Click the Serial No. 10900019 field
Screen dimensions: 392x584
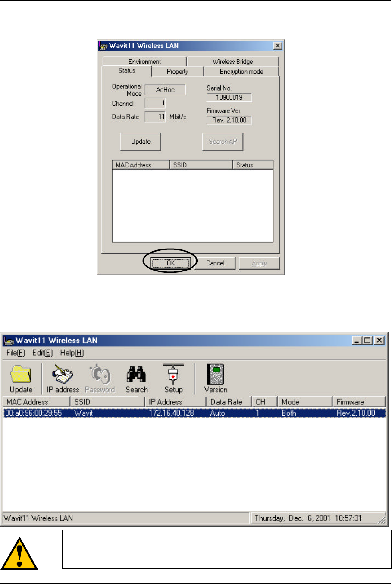[229, 98]
